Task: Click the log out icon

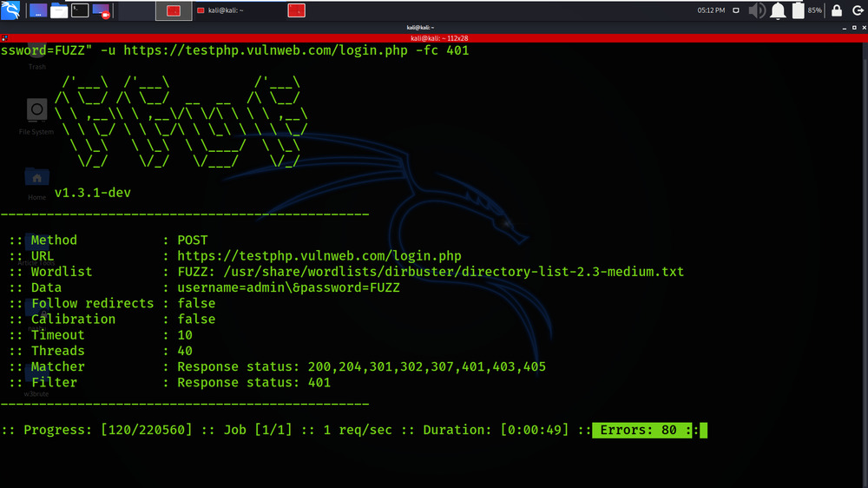Action: 857,10
